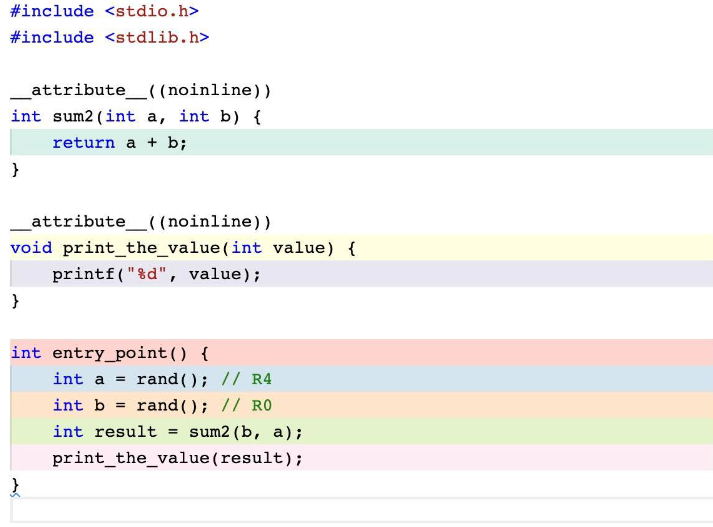
Task: Click the closing brace after "return a + b;"
Action: pos(15,169)
